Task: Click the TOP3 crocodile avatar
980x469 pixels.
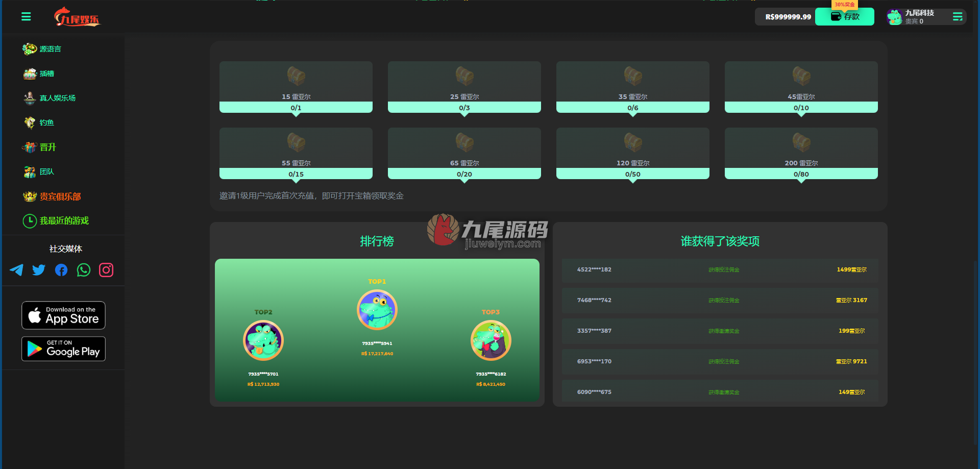Action: 491,340
